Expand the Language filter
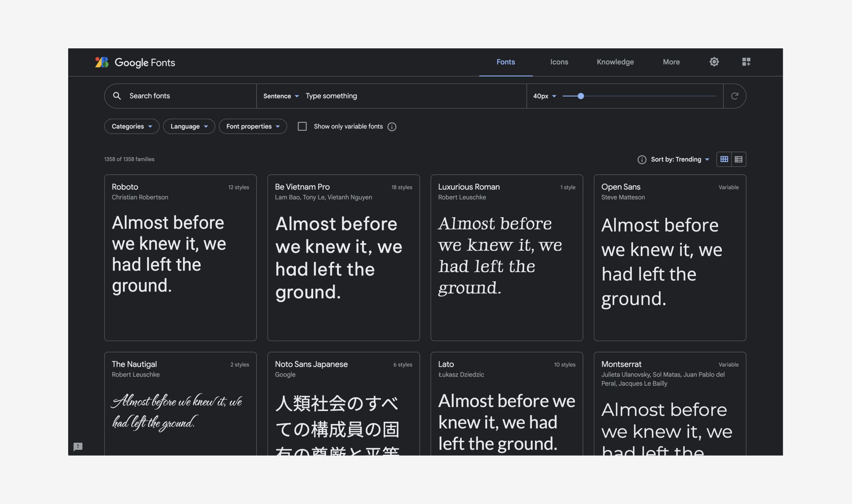The height and width of the screenshot is (504, 852). pos(189,126)
